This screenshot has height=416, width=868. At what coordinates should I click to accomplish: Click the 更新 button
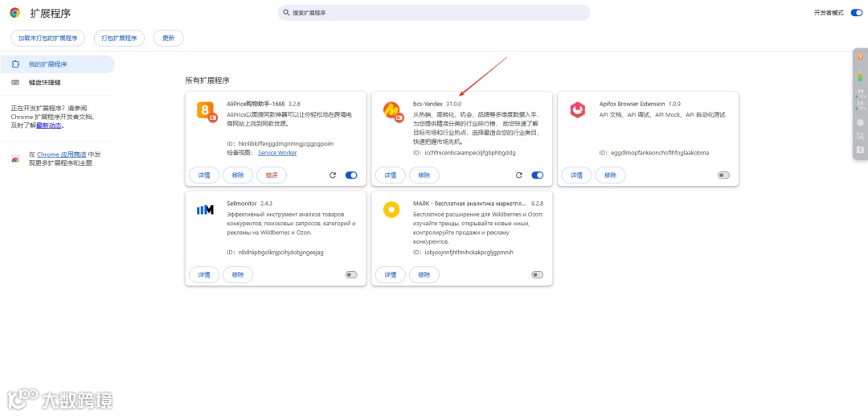[x=168, y=39]
